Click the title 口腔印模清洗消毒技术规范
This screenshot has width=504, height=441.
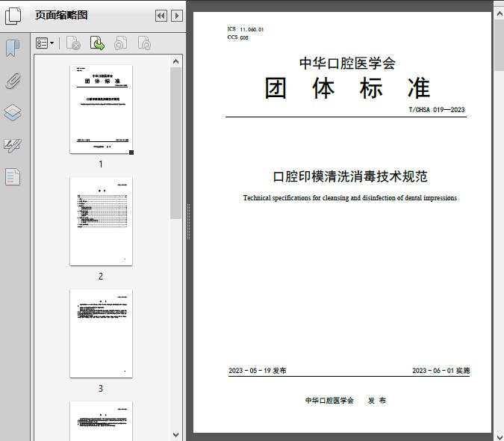[349, 176]
